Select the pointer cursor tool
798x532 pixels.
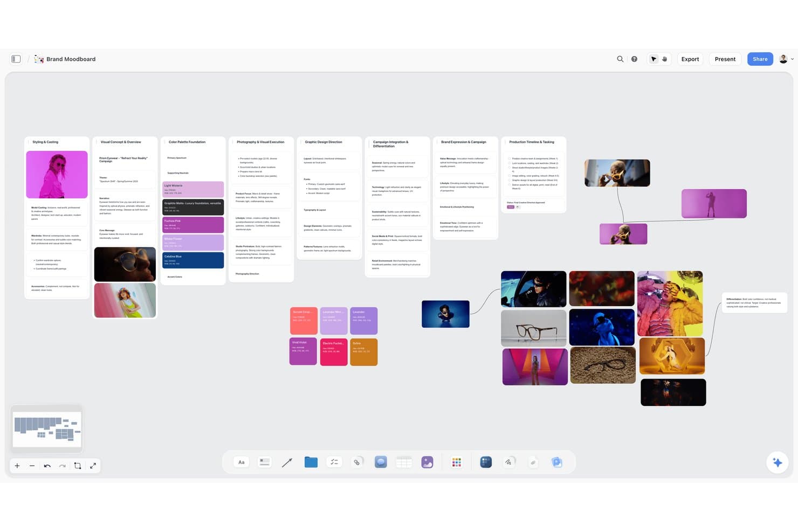(x=653, y=59)
